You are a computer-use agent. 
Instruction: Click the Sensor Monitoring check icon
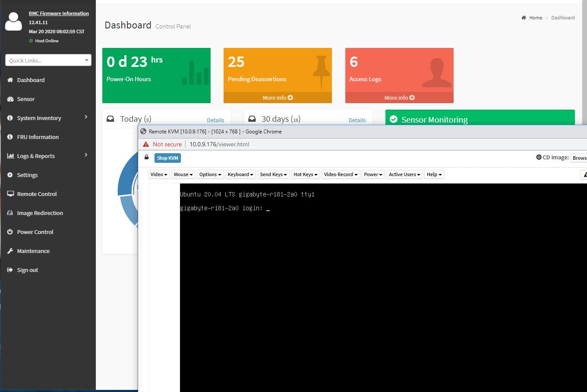pos(394,119)
